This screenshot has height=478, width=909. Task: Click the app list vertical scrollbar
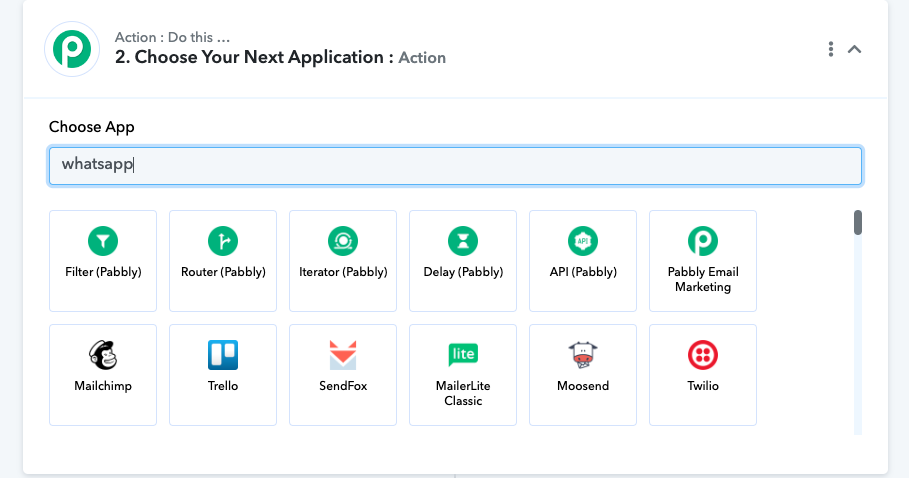tap(858, 222)
